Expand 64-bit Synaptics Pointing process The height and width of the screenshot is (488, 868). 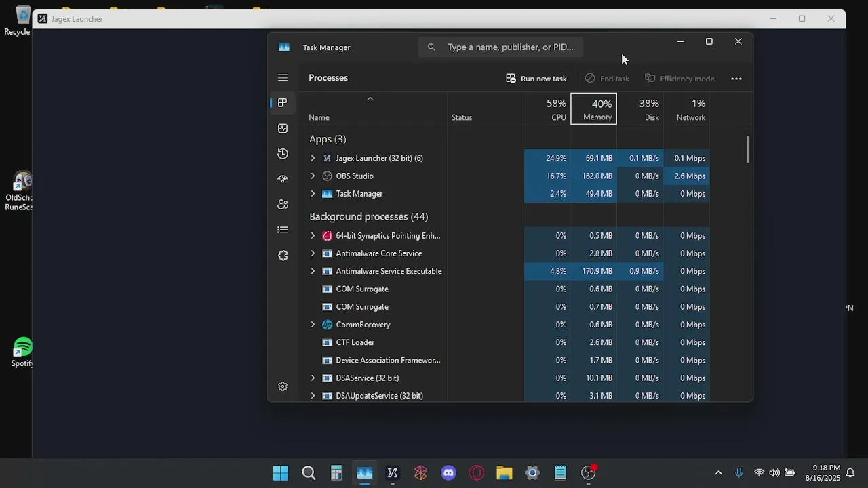(x=313, y=236)
